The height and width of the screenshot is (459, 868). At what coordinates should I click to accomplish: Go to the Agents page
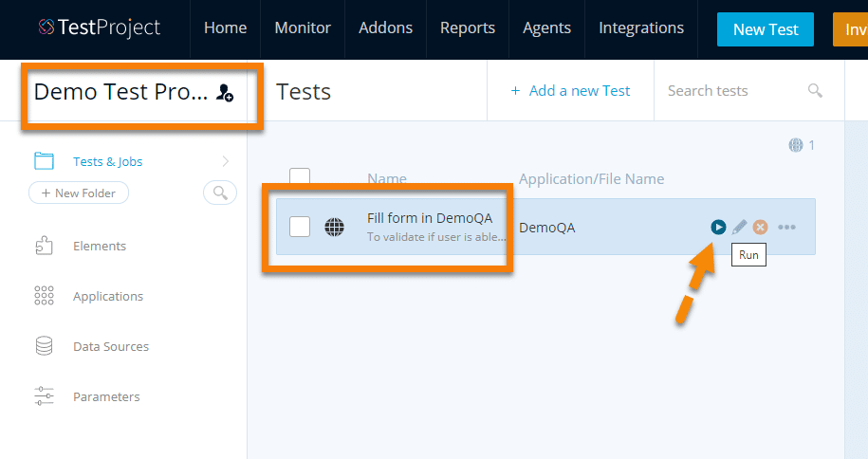click(547, 28)
